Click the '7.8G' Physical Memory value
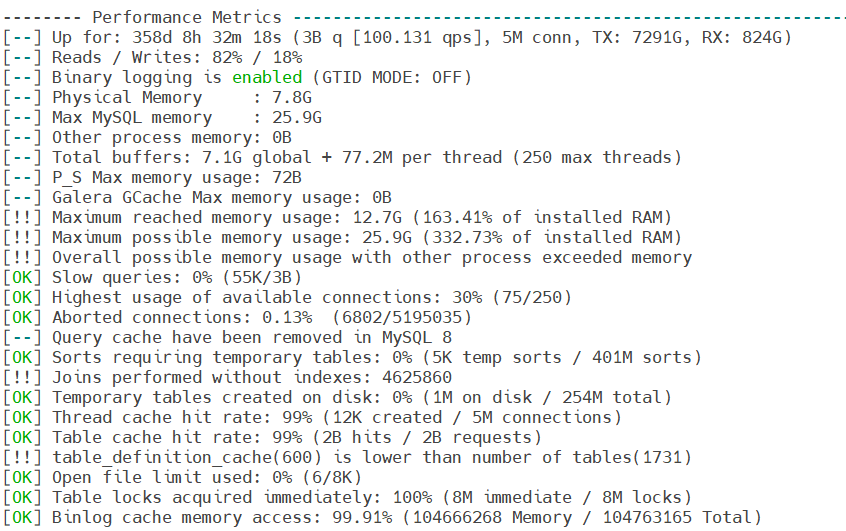Screen dimensions: 846x531 292,97
